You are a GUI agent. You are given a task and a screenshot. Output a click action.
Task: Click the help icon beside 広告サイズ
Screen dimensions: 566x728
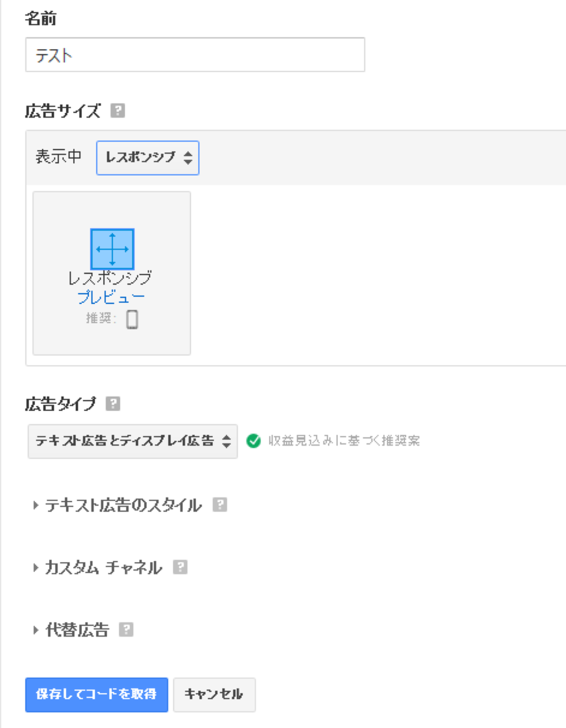[118, 111]
